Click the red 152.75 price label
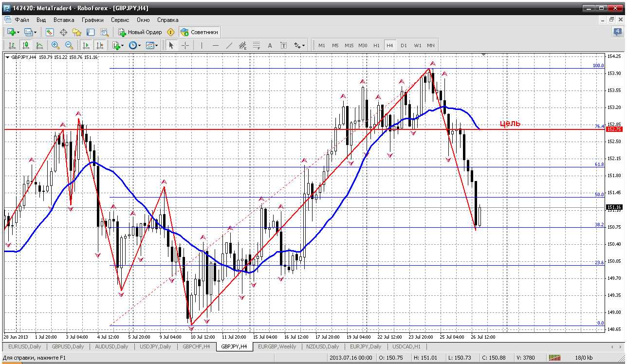Viewport: 627px width, 364px height. pos(613,129)
